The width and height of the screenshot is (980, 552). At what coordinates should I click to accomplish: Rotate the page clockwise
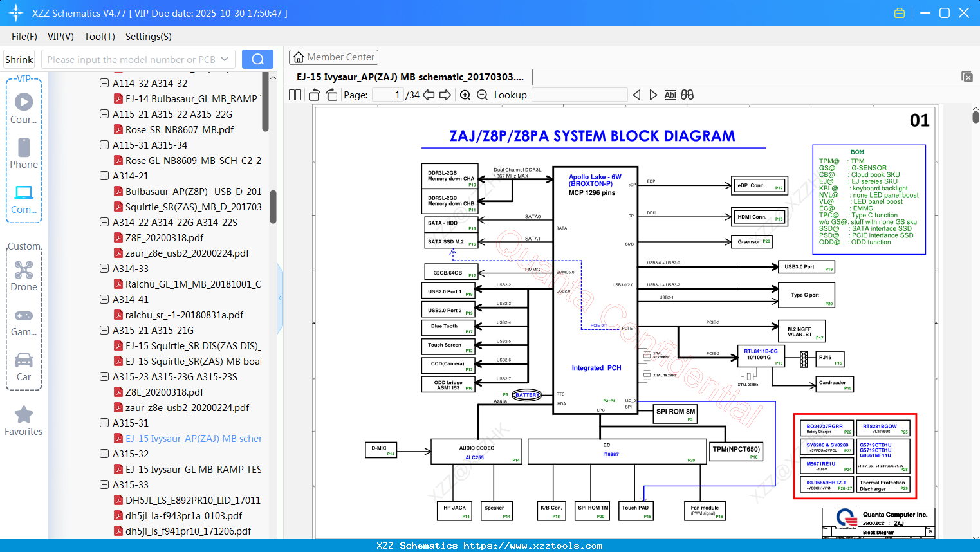tap(331, 95)
